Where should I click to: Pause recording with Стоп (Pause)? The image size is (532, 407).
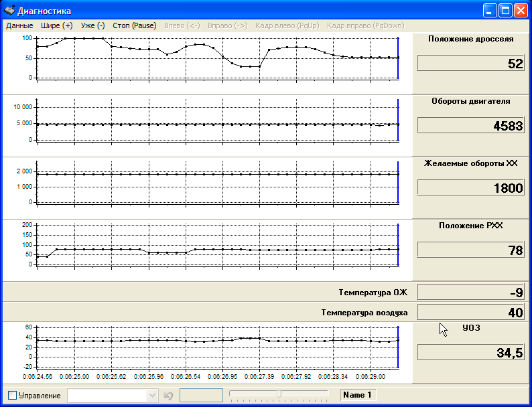coord(134,25)
